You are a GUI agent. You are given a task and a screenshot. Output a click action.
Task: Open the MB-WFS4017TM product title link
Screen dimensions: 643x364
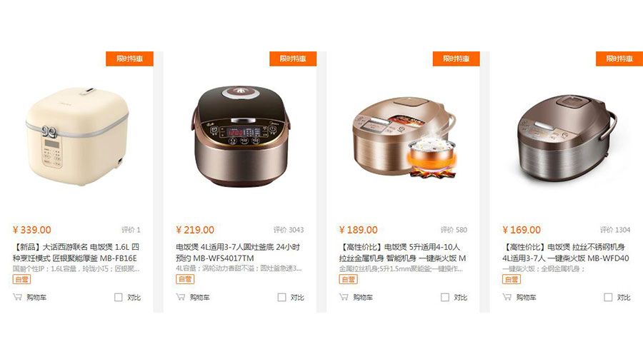tap(238, 253)
